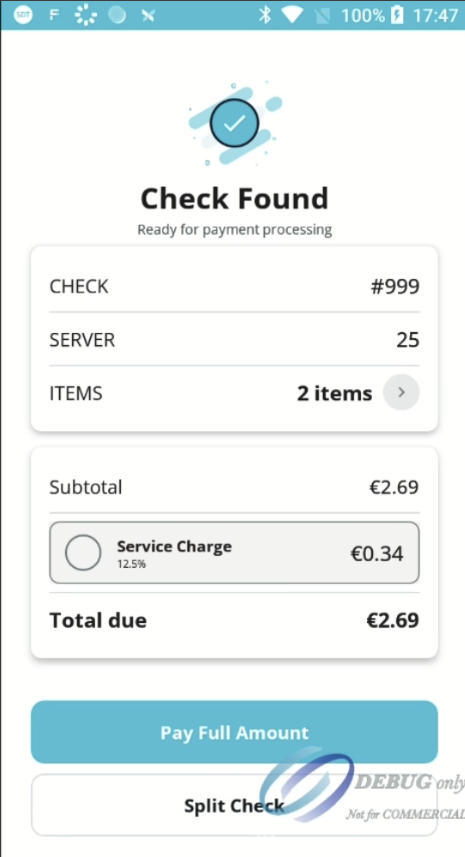Pay Full Amount button
465x857 pixels.
pos(234,732)
